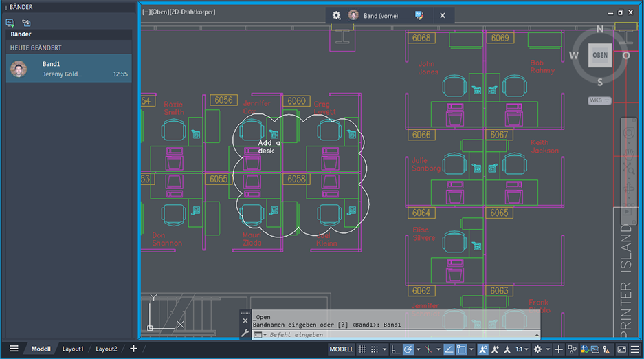Click the command line wrench customize icon

click(x=245, y=334)
